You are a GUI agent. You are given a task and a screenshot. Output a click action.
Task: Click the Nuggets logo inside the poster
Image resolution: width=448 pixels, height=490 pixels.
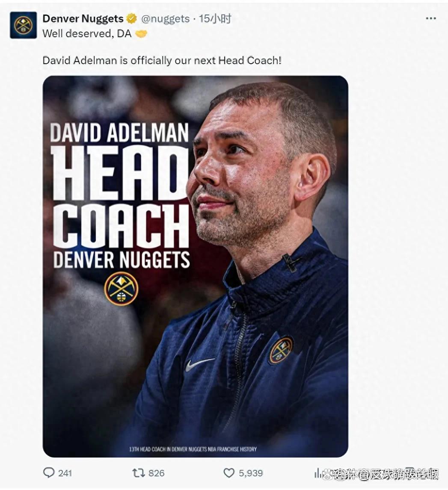121,289
